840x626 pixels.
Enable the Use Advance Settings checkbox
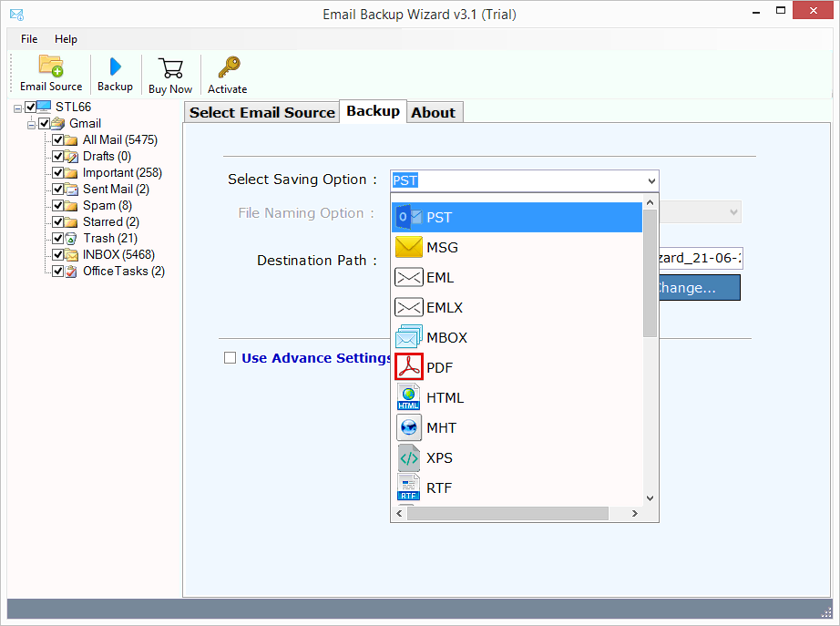[x=230, y=357]
